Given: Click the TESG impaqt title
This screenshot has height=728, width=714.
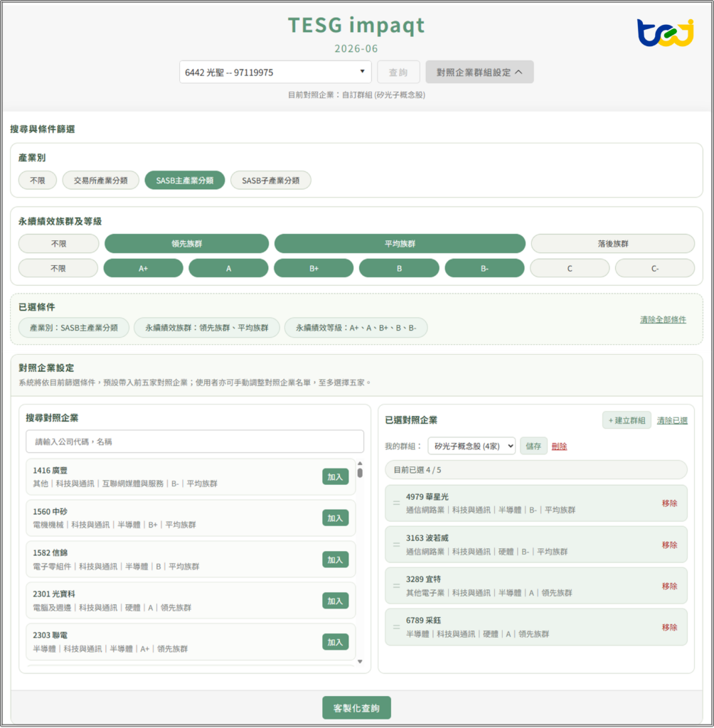Looking at the screenshot, I should (356, 25).
